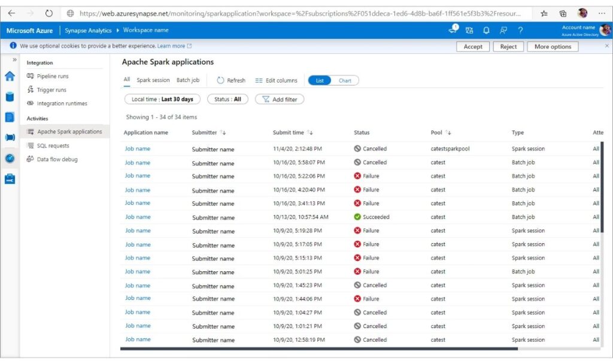Refresh the Spark applications list

[x=231, y=80]
